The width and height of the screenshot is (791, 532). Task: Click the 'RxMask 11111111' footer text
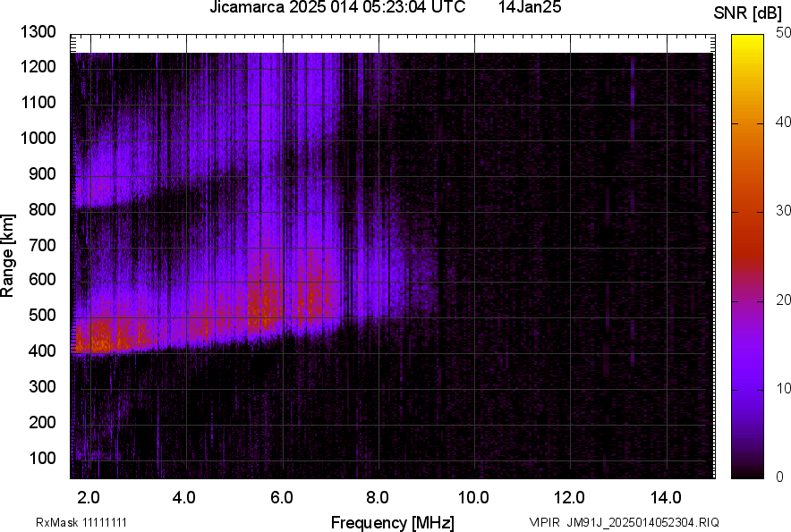point(81,522)
